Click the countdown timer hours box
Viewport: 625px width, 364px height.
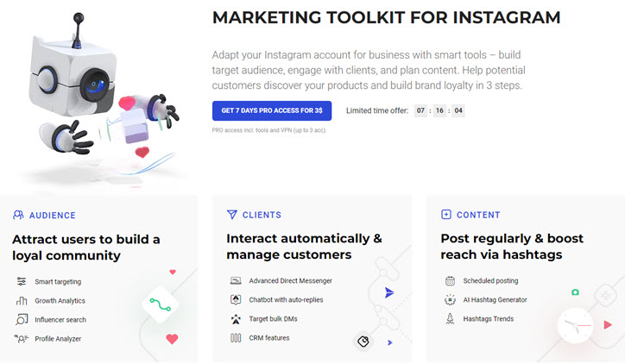coord(421,111)
